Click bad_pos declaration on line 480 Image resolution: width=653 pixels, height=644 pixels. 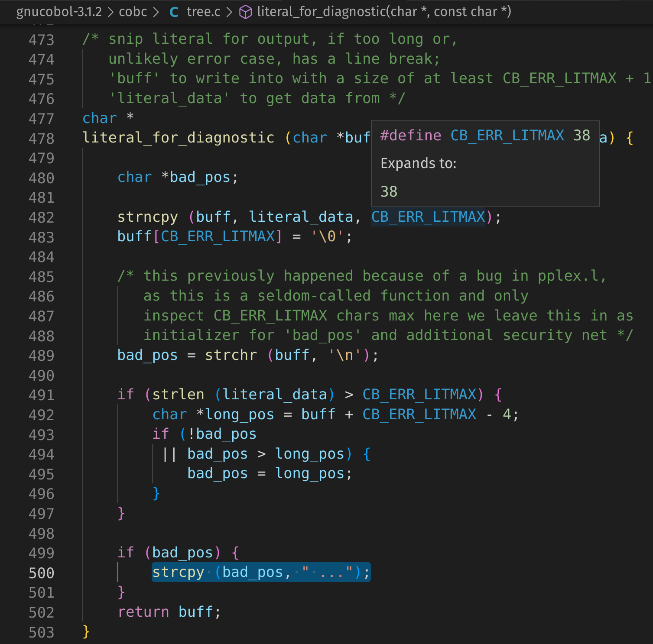(200, 177)
